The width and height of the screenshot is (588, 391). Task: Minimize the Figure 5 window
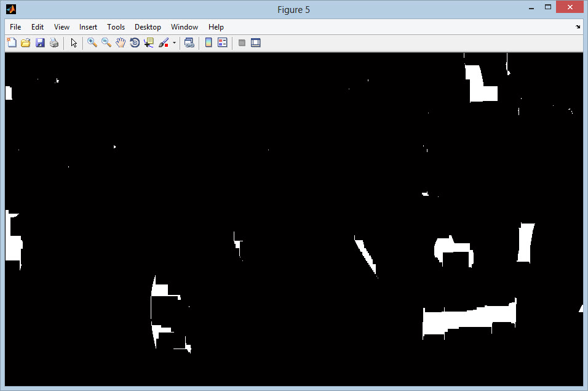[531, 8]
